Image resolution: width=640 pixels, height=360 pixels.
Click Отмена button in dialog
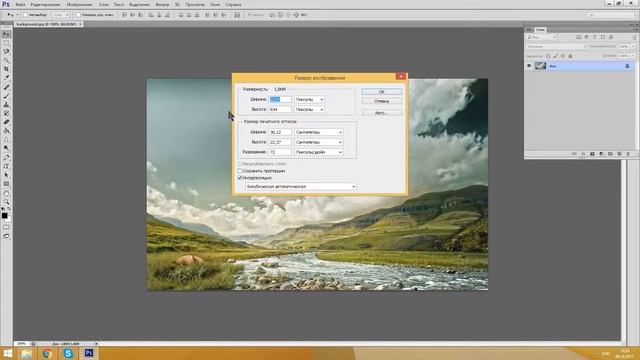[x=382, y=101]
